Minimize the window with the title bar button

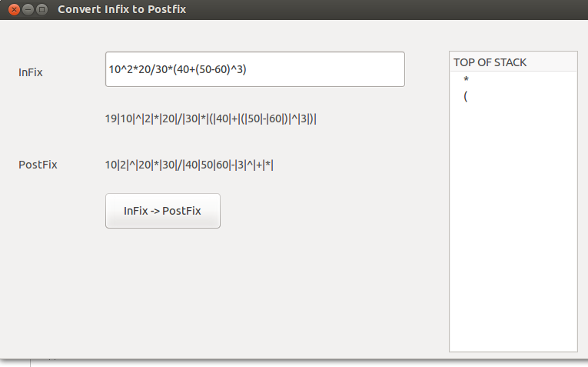[x=28, y=9]
